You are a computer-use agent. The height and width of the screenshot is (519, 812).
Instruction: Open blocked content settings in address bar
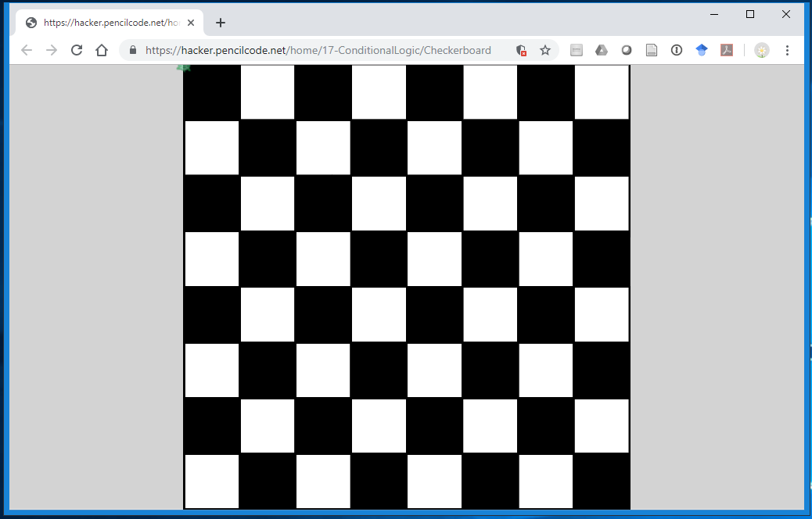521,50
